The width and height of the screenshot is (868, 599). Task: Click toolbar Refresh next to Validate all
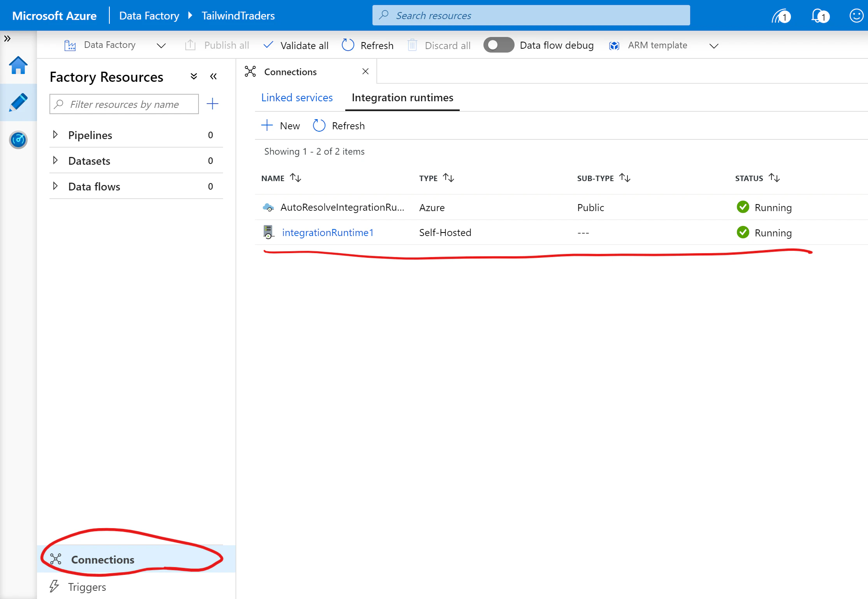coord(367,45)
